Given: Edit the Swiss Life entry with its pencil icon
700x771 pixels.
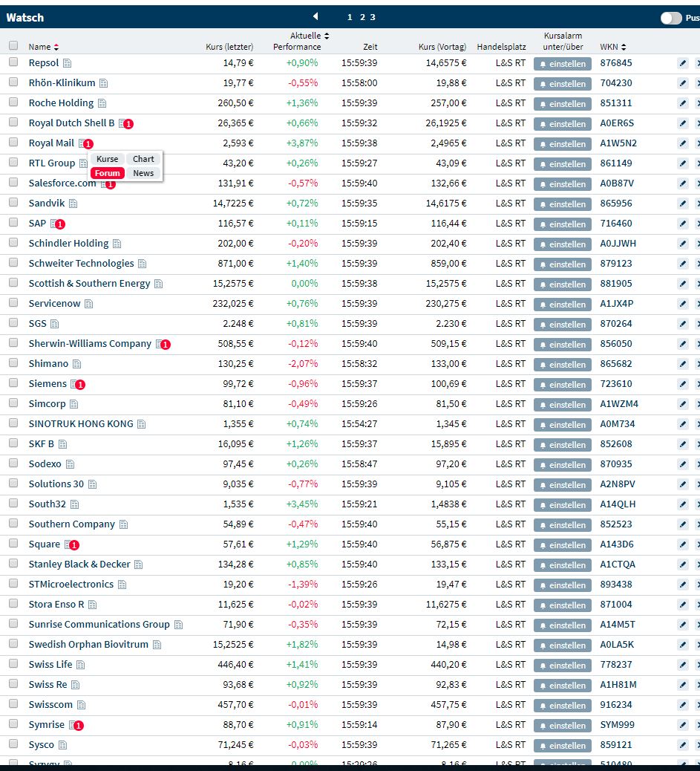Looking at the screenshot, I should coord(683,666).
